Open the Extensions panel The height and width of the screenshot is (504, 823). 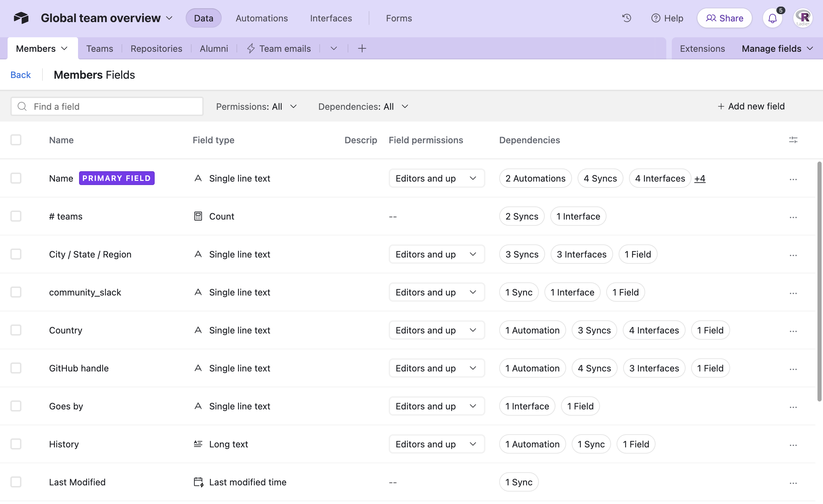click(x=702, y=48)
